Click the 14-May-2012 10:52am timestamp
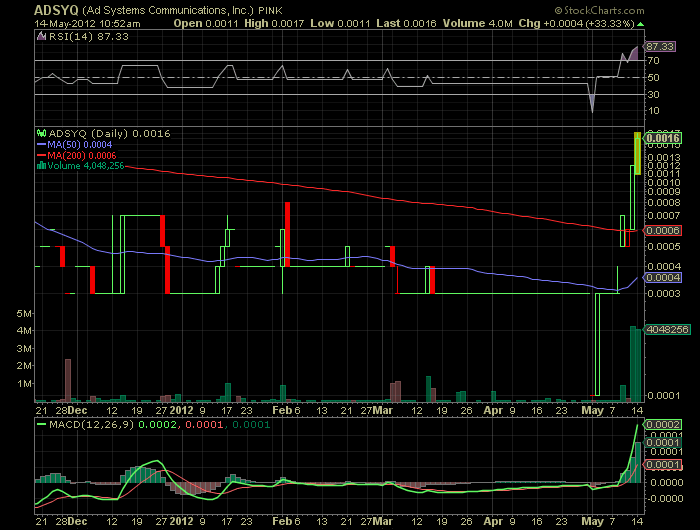Viewport: 700px width, 530px height. point(88,24)
